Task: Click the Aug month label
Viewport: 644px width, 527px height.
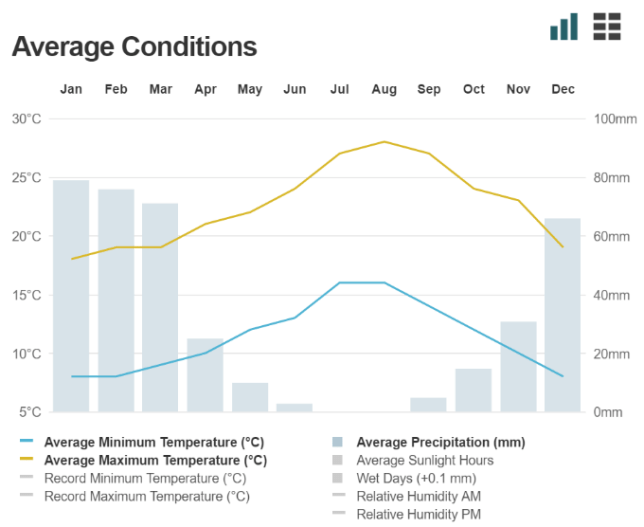Action: pyautogui.click(x=384, y=89)
